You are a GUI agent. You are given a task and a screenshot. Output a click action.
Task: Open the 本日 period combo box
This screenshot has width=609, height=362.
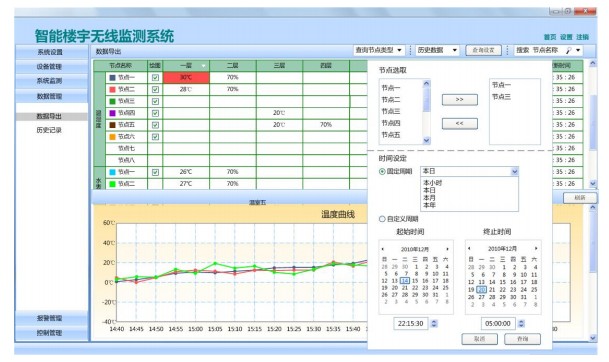pyautogui.click(x=469, y=171)
